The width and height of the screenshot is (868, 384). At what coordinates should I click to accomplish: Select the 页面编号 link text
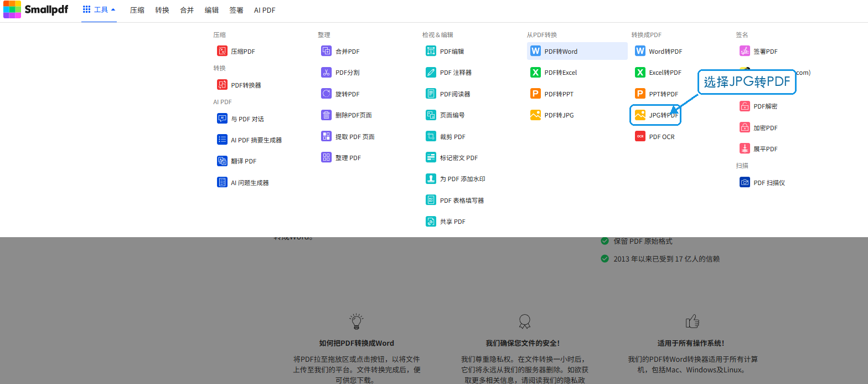click(x=452, y=115)
